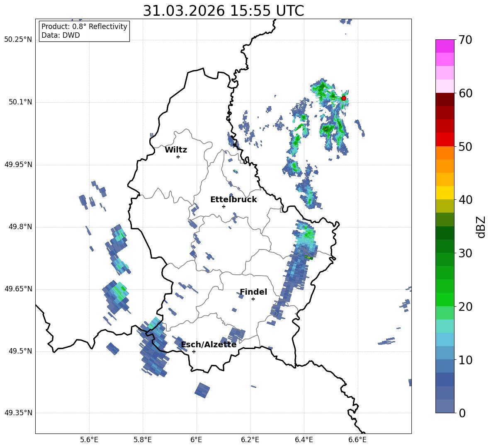This screenshot has width=491, height=448.
Task: Click the 10 tick label on colorbar
Action: [465, 360]
